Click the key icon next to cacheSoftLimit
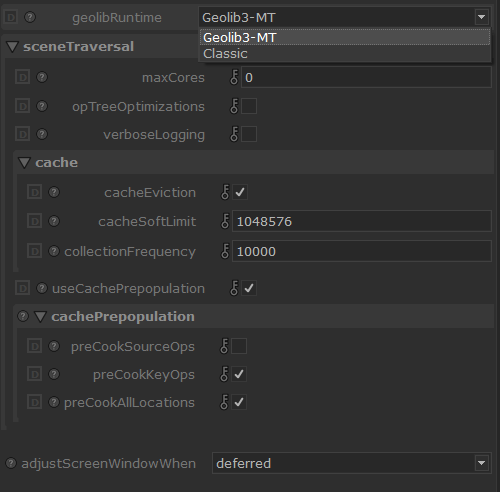This screenshot has width=500, height=492. 225,221
